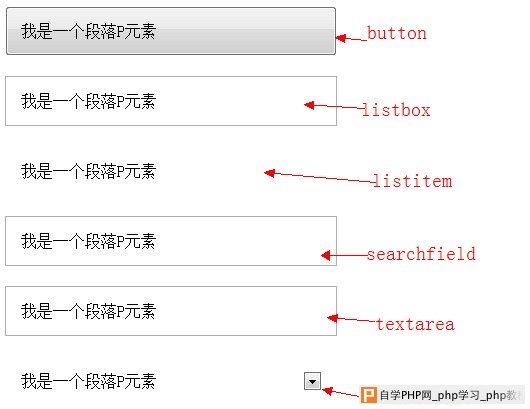Click the red "listitem" annotation label
The image size is (530, 409).
tap(413, 181)
